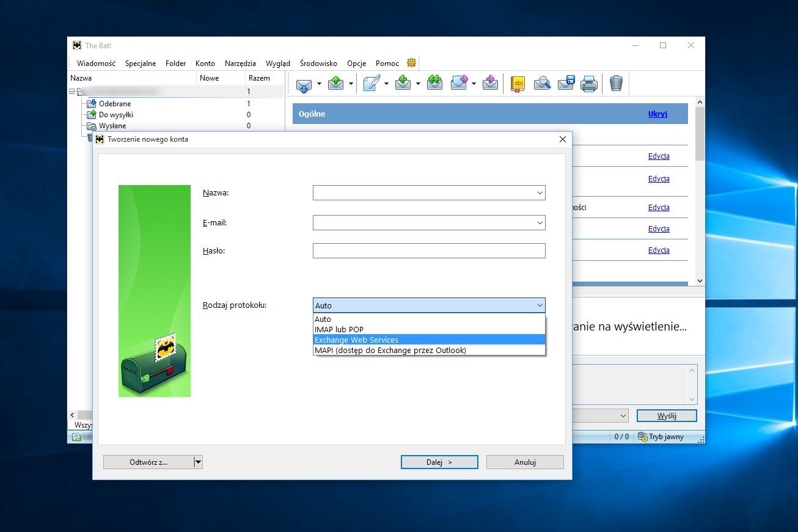Image resolution: width=798 pixels, height=532 pixels.
Task: Choose MAPI (dostęp do Exchange przez Outlook)
Action: point(429,350)
